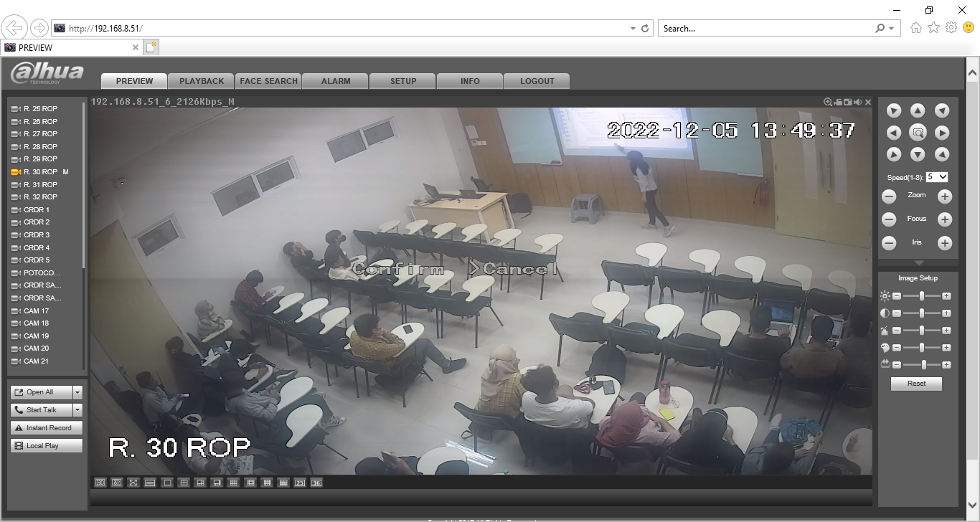The width and height of the screenshot is (980, 522).
Task: Switch to the PLAYBACK tab
Action: [x=202, y=81]
